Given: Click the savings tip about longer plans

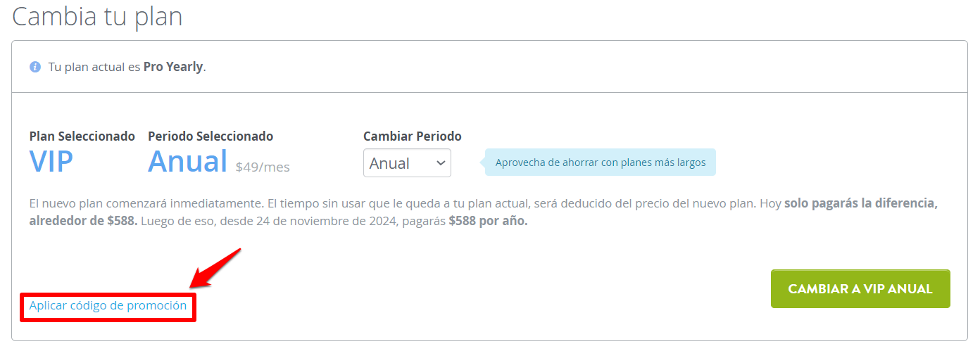Looking at the screenshot, I should pos(600,162).
